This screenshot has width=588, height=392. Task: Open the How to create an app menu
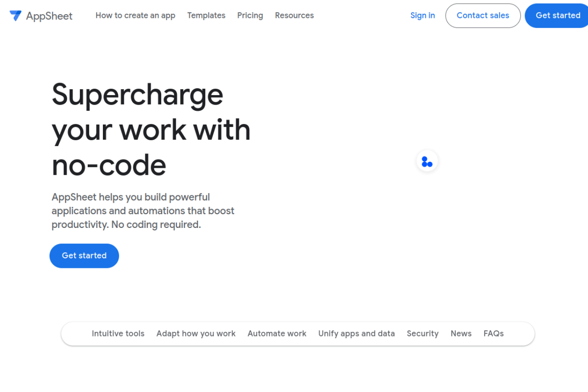[135, 15]
